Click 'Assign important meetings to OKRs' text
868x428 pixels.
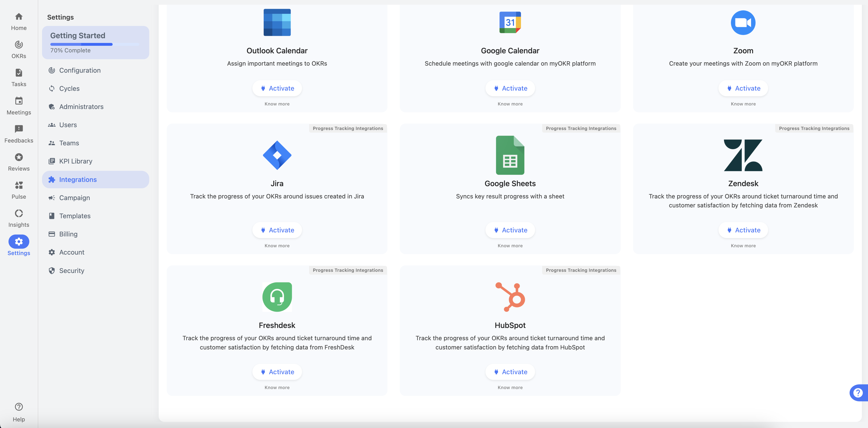tap(277, 64)
